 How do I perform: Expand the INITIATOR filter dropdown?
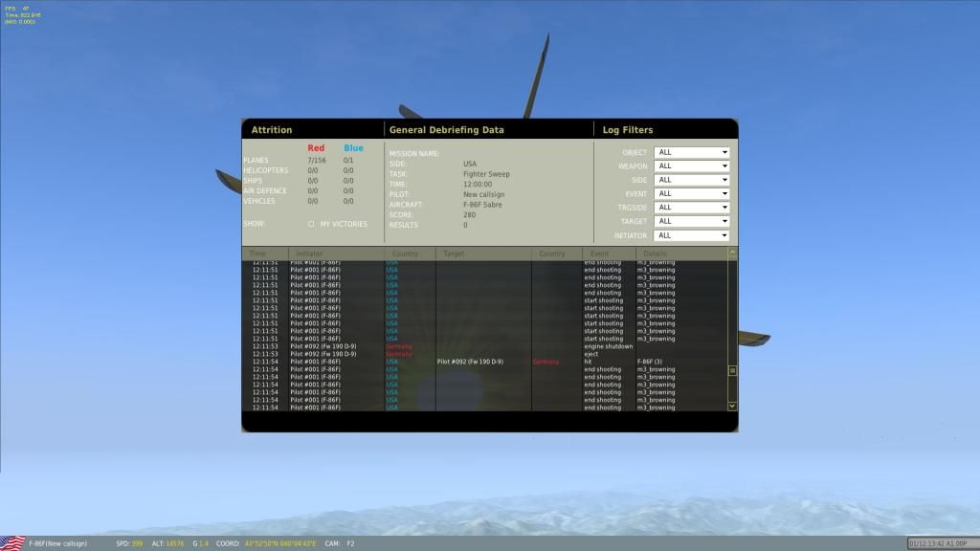tap(691, 235)
